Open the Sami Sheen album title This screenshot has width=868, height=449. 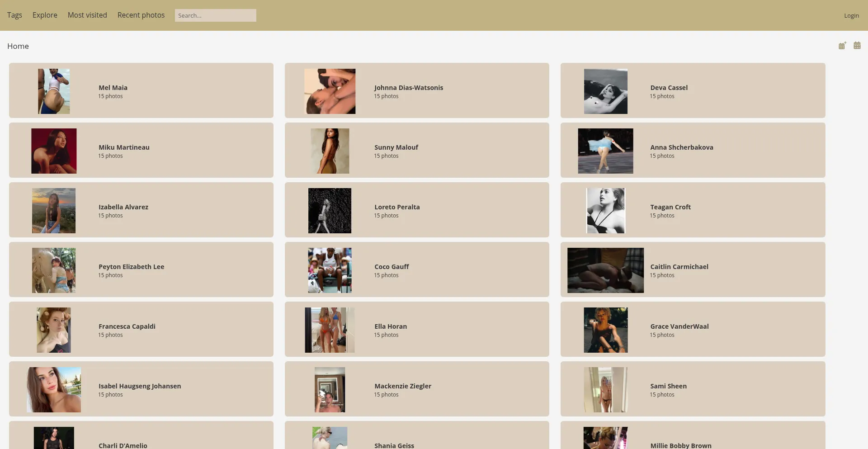[x=669, y=386]
